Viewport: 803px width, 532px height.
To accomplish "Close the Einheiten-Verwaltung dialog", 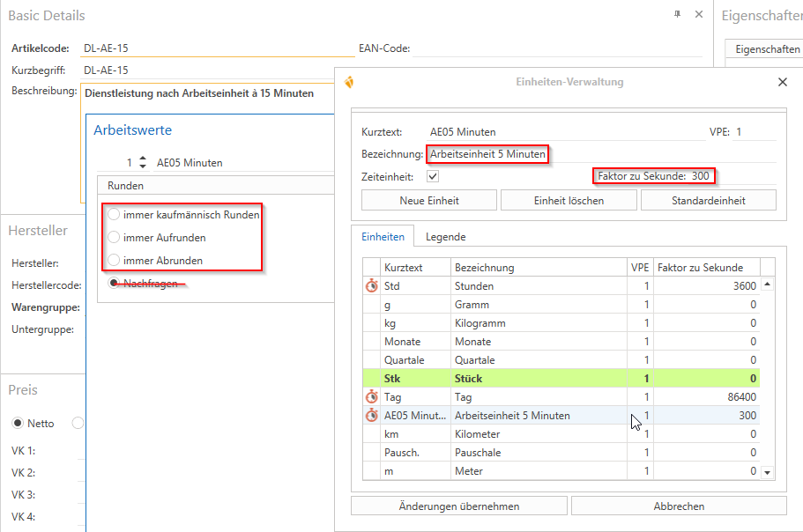I will pos(782,82).
